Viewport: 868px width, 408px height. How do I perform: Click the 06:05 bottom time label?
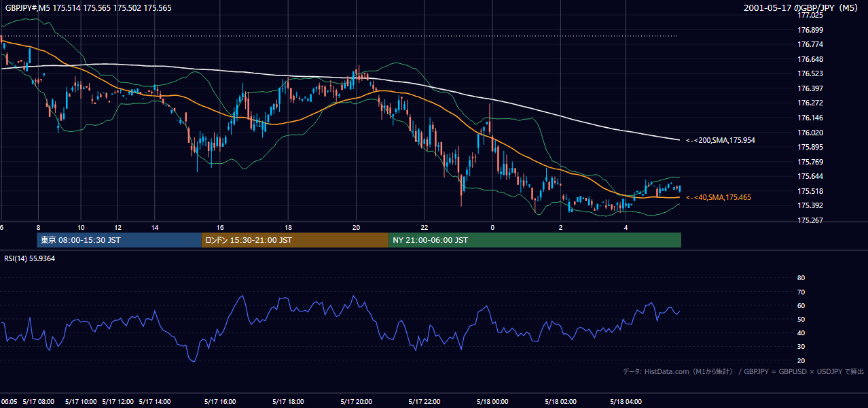(x=8, y=402)
